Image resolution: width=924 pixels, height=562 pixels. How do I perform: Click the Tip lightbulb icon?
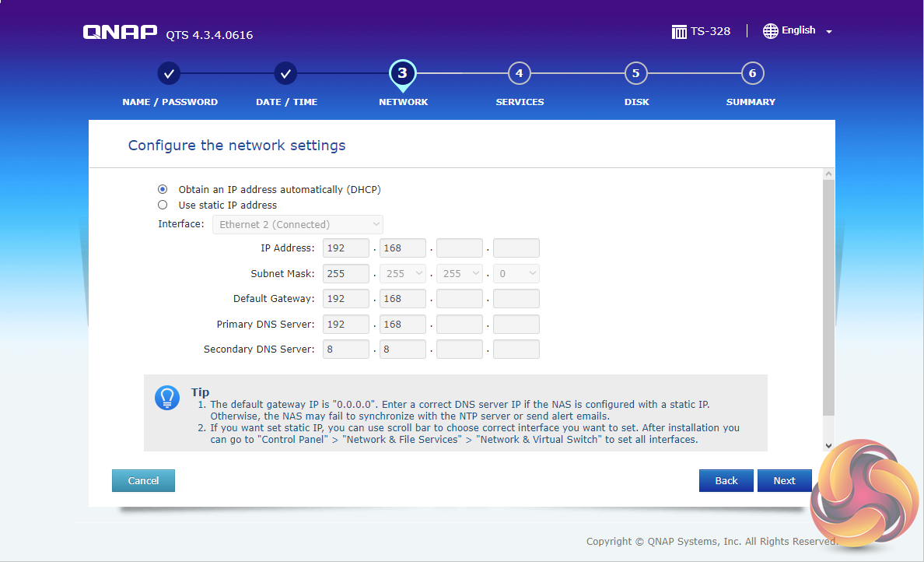[x=166, y=398]
